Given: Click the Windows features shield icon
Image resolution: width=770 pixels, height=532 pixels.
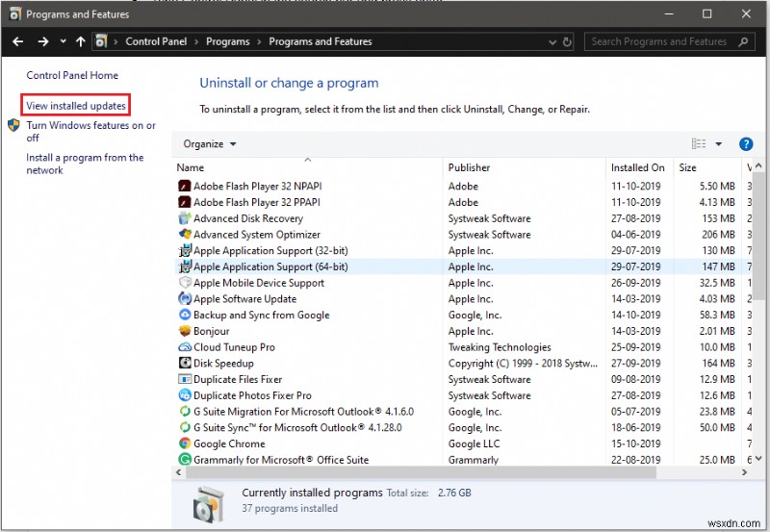Looking at the screenshot, I should point(13,125).
